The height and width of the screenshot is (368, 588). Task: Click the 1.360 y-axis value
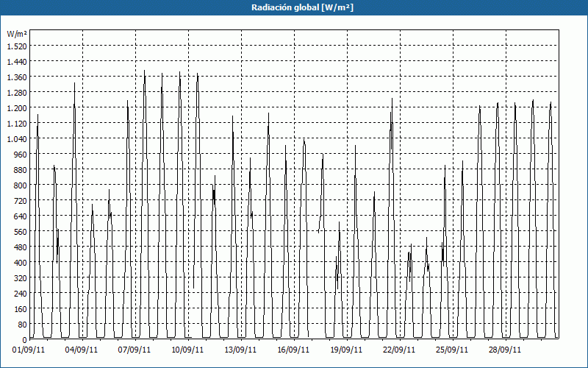tap(17, 77)
